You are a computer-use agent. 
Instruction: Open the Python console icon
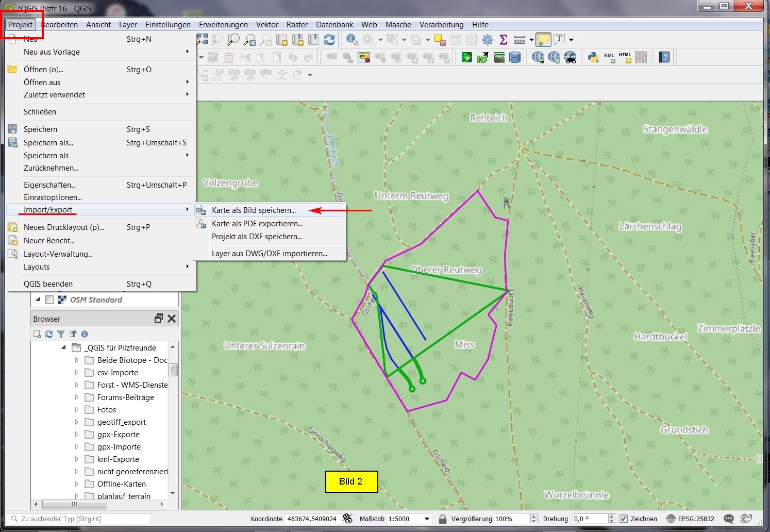pos(593,57)
